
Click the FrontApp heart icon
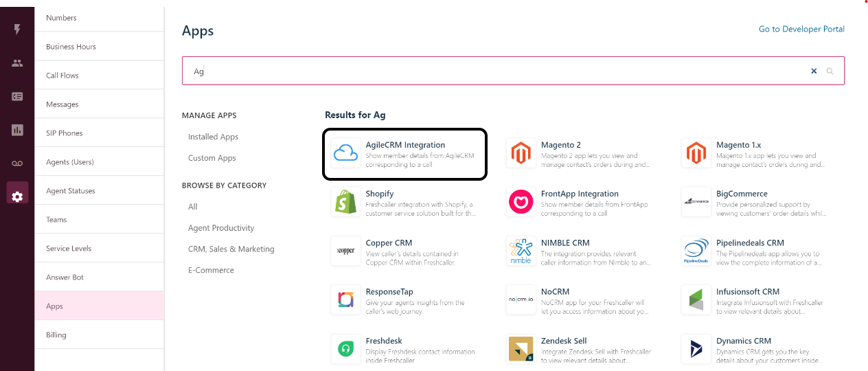(521, 203)
